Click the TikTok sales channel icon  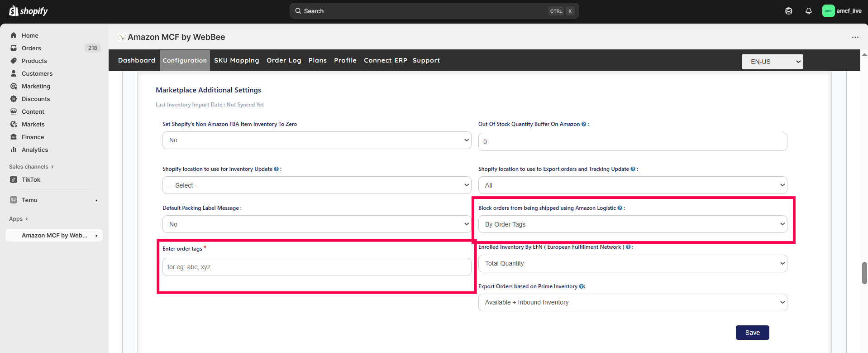coord(14,179)
